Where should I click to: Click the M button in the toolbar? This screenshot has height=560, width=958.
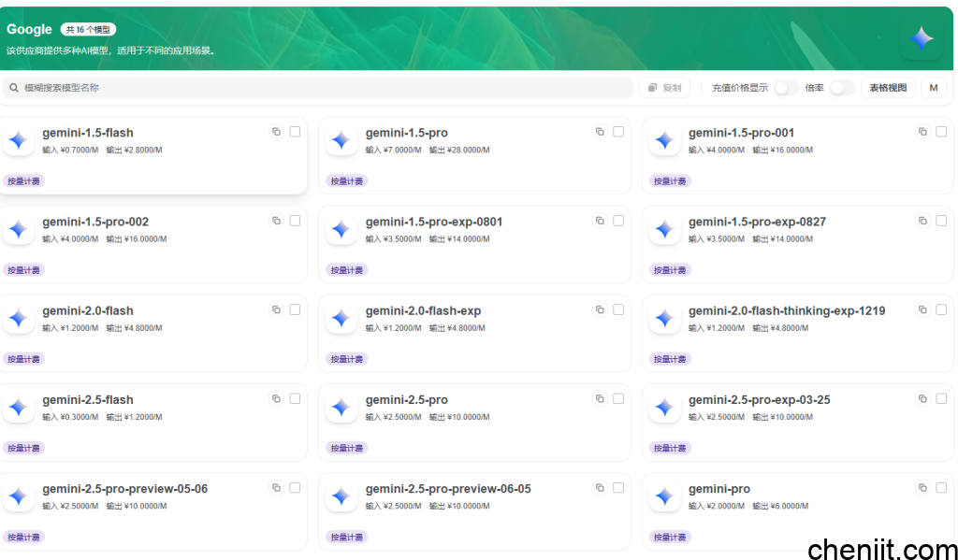pos(933,87)
